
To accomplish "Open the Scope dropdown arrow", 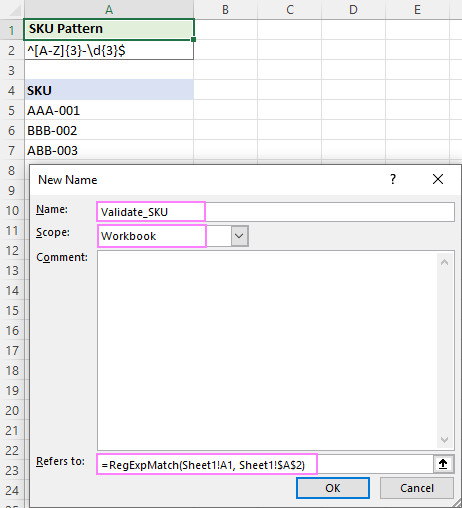I will (239, 236).
